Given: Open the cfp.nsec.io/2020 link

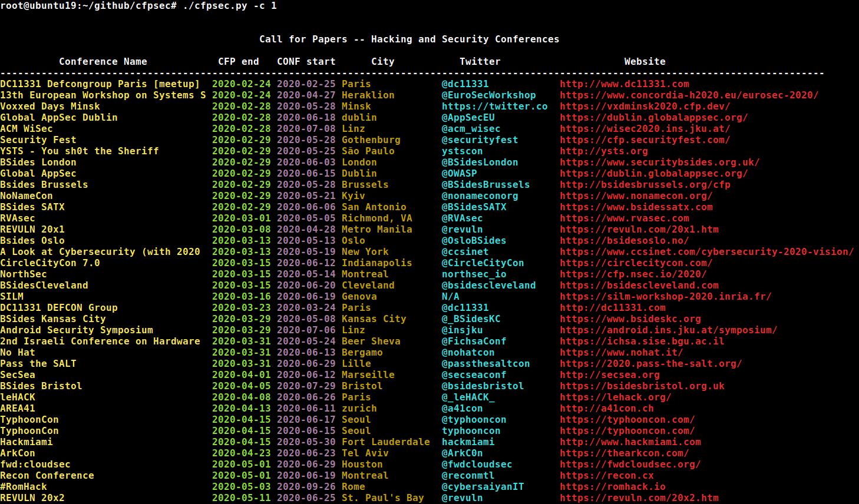Looking at the screenshot, I should [x=633, y=274].
